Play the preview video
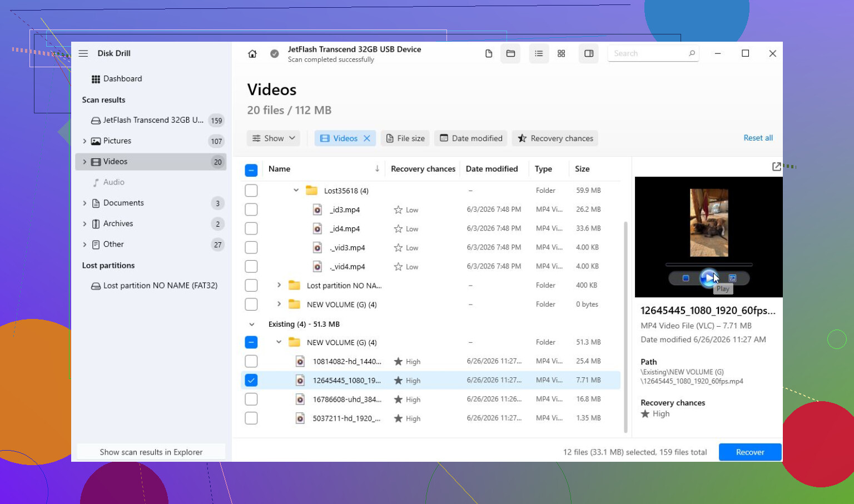The width and height of the screenshot is (854, 504). coord(709,278)
